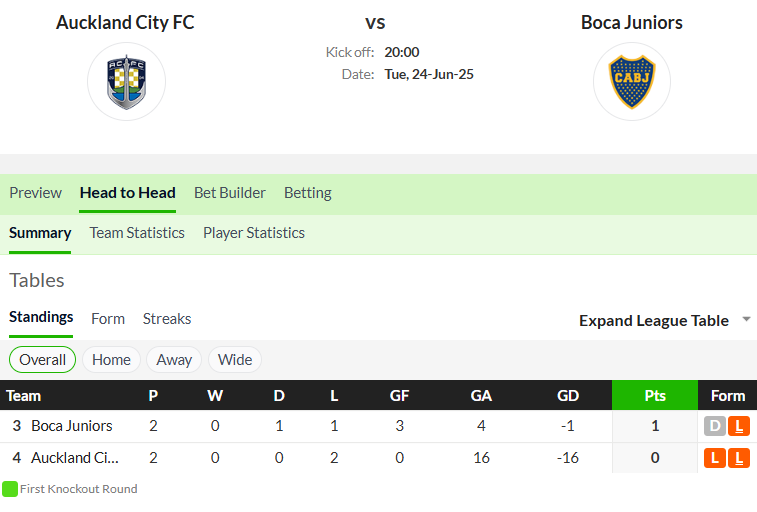Click Boca Juniors' orange L form badge
Viewport: 757px width, 512px height.
739,426
